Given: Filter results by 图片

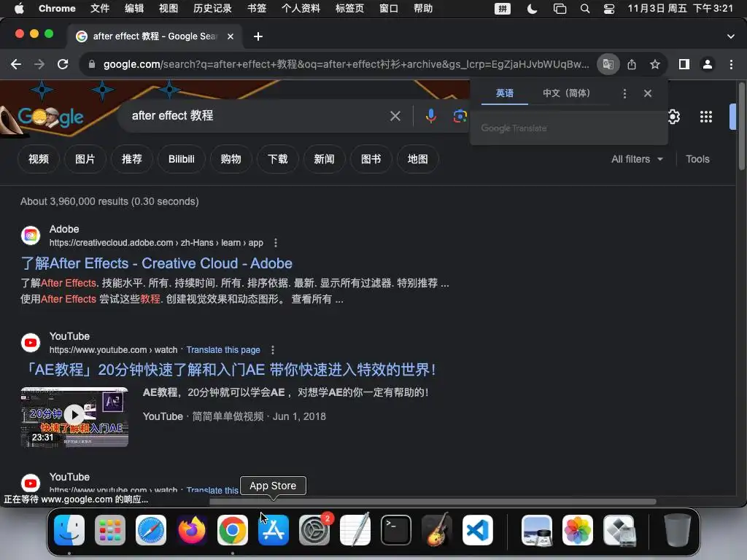Looking at the screenshot, I should [x=85, y=159].
